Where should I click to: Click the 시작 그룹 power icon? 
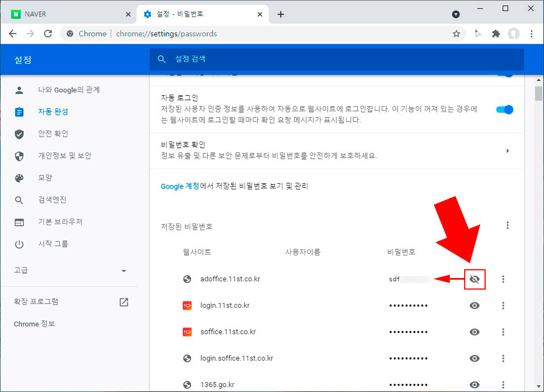(19, 244)
